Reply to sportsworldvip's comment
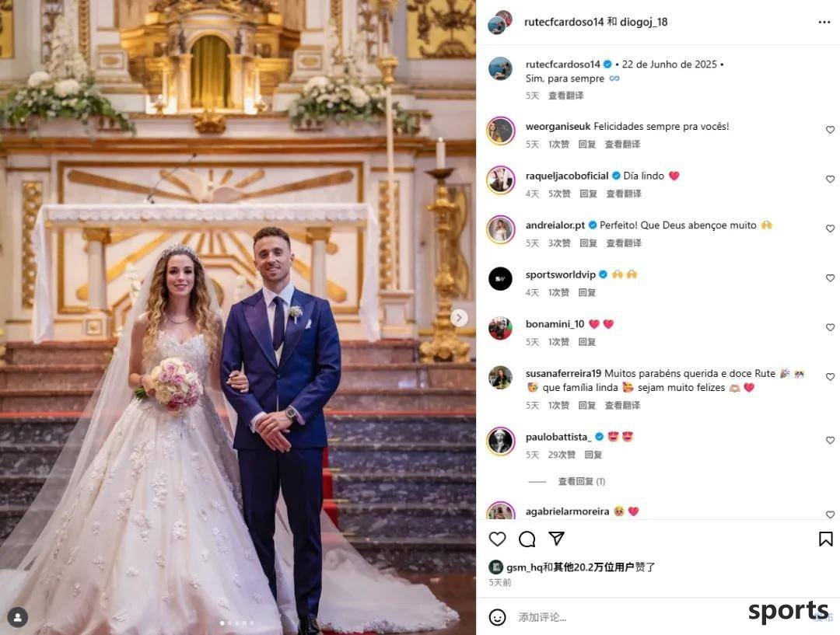 pos(587,292)
